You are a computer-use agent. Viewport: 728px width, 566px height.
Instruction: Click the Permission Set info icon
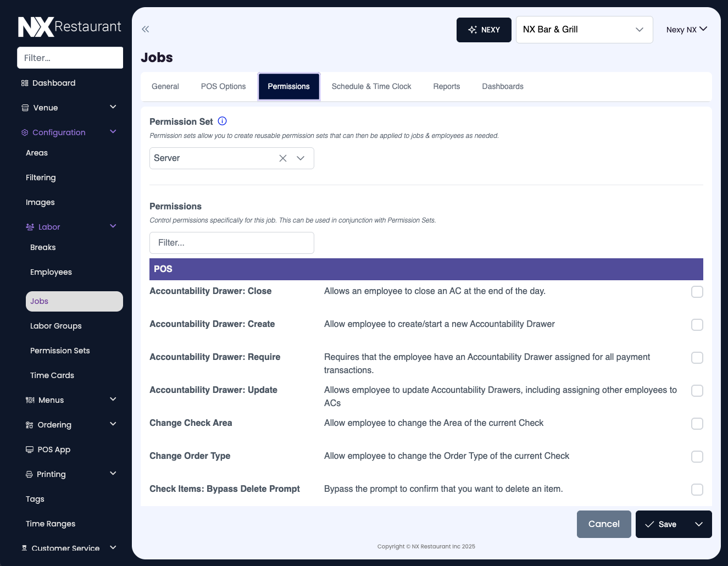coord(222,121)
